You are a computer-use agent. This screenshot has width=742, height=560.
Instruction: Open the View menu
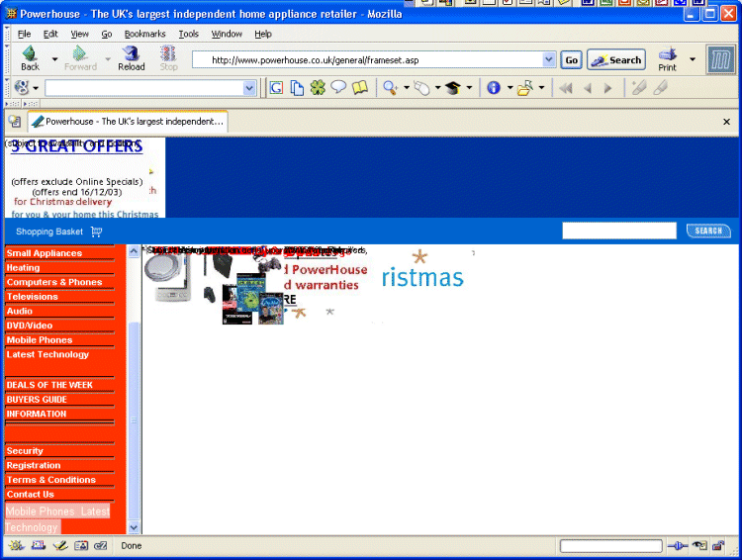point(79,34)
